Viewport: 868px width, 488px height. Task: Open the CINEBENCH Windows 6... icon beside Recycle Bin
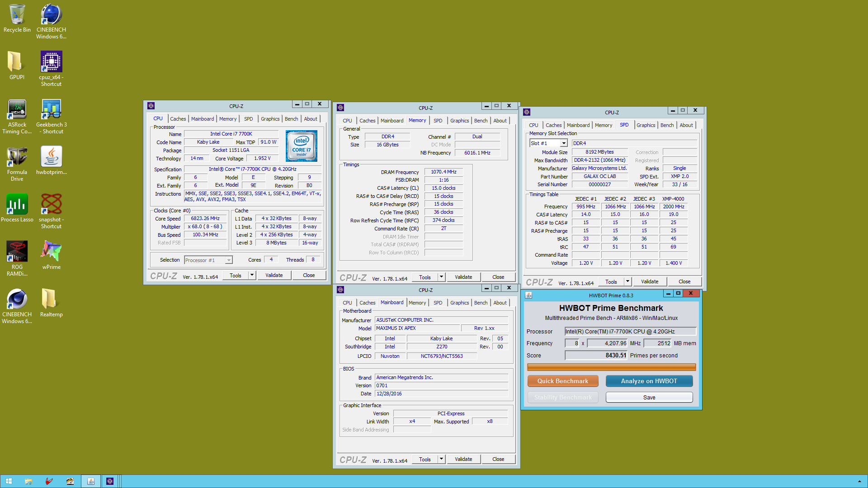point(51,21)
